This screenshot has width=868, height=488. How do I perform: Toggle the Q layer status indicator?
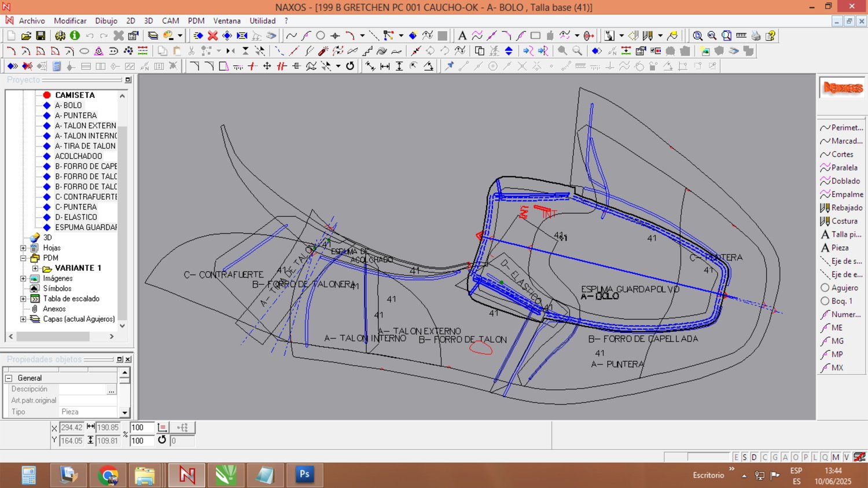click(825, 457)
